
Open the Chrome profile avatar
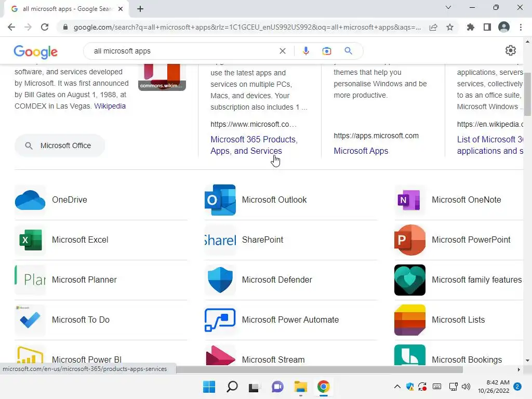[x=504, y=27]
